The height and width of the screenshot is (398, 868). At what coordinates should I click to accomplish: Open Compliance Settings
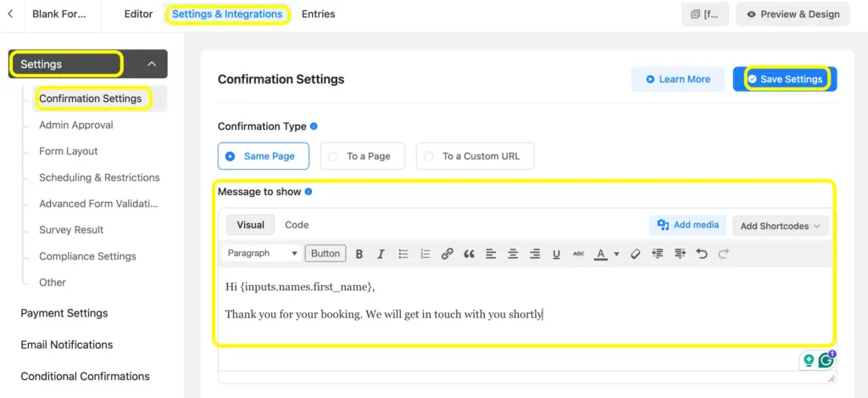coord(87,256)
